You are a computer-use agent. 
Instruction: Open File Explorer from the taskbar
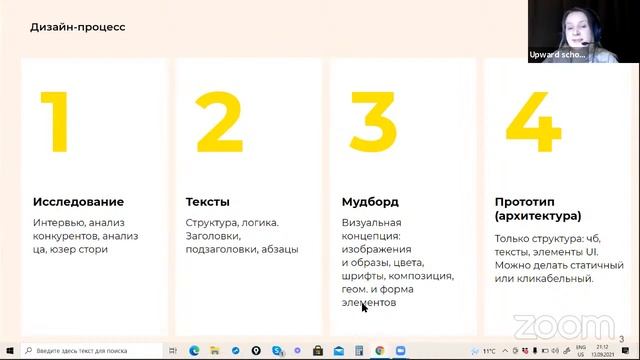click(x=215, y=351)
